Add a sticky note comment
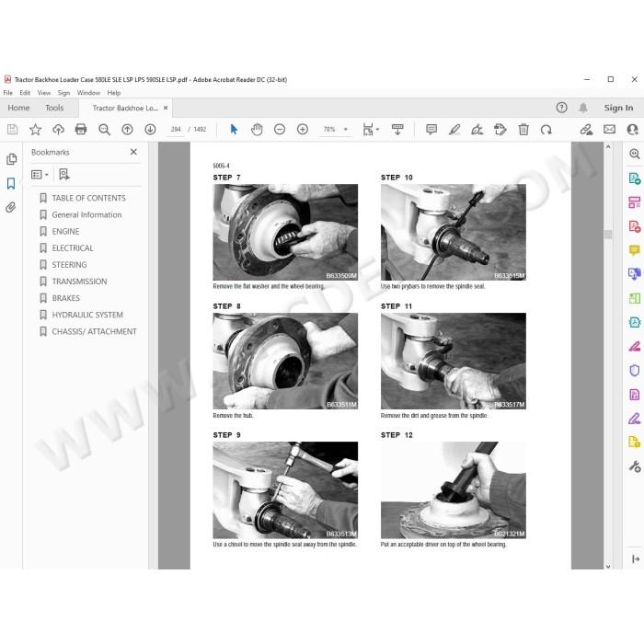The height and width of the screenshot is (644, 644). [431, 130]
